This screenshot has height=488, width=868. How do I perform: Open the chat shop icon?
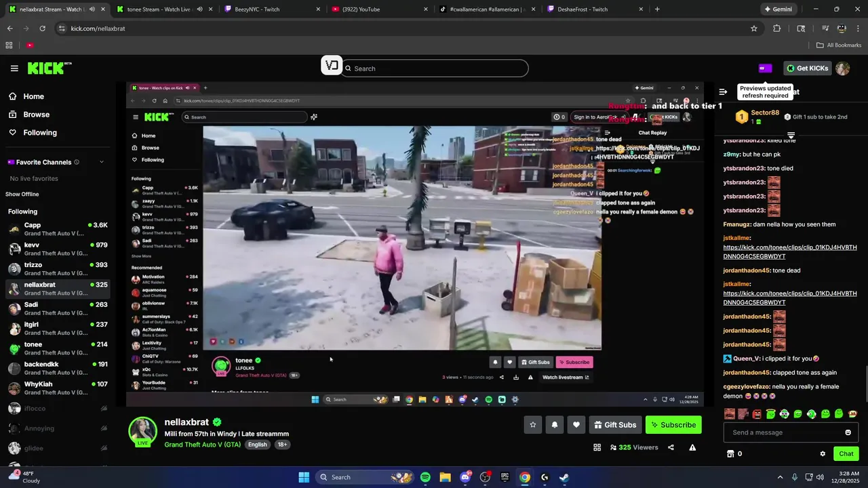pyautogui.click(x=730, y=453)
